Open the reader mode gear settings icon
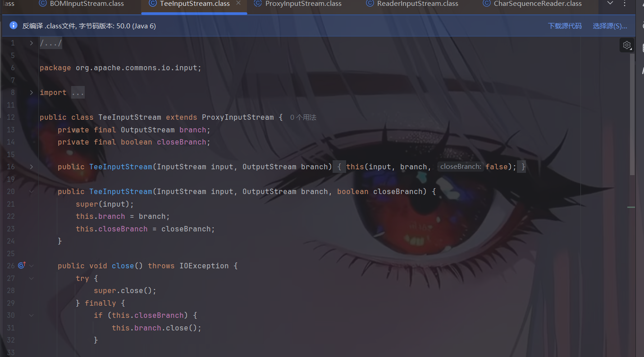 pos(626,45)
